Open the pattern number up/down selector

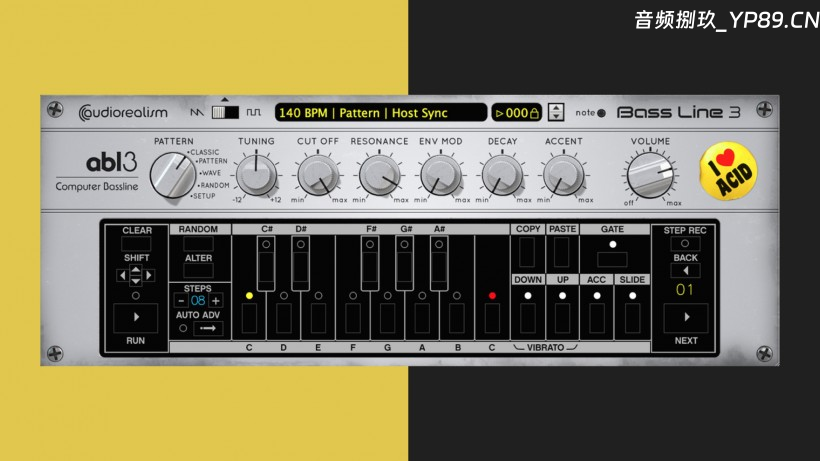tap(557, 113)
